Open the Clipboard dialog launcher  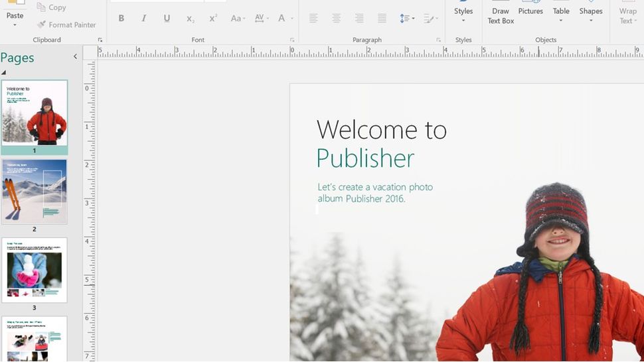(x=100, y=40)
